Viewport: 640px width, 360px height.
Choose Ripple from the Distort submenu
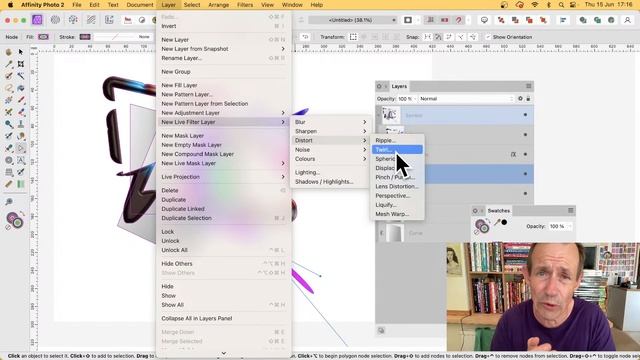pyautogui.click(x=397, y=140)
